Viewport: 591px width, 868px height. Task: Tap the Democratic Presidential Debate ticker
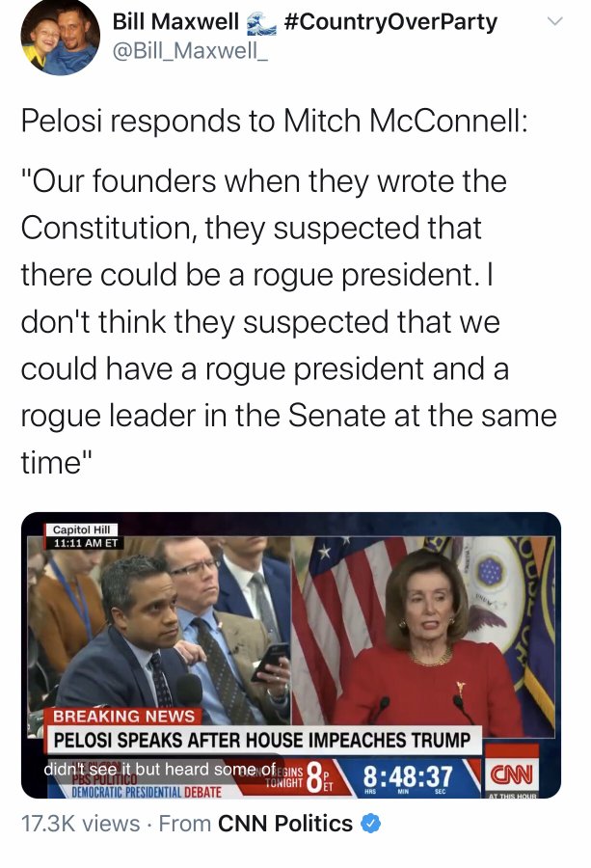pos(147,792)
